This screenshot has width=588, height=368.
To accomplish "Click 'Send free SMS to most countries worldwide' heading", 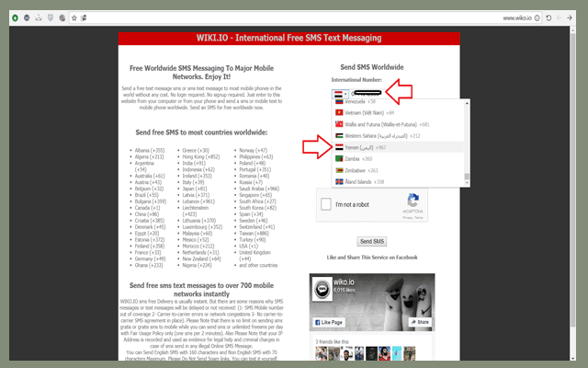I will coord(201,132).
